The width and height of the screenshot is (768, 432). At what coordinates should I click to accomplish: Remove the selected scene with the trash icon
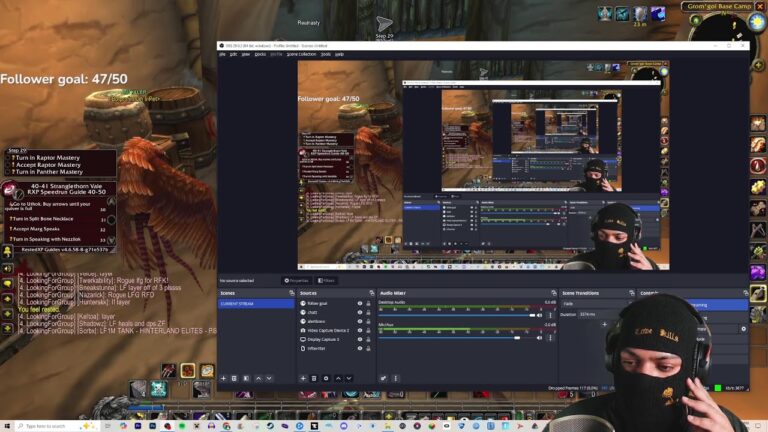pos(234,378)
